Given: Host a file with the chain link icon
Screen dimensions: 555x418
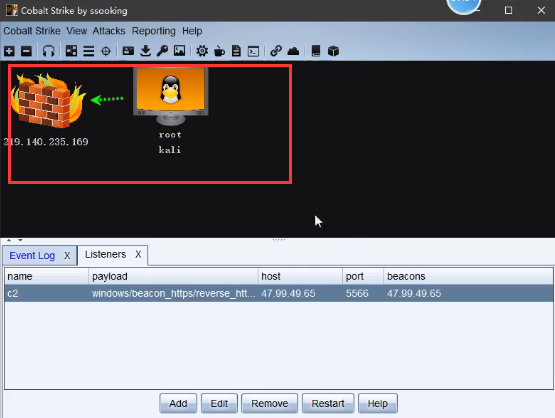Looking at the screenshot, I should point(276,51).
